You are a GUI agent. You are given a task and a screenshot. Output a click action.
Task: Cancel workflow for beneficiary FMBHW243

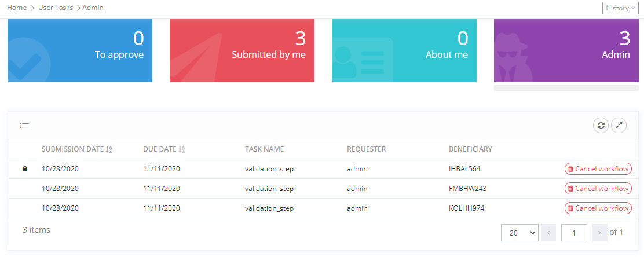coord(598,189)
